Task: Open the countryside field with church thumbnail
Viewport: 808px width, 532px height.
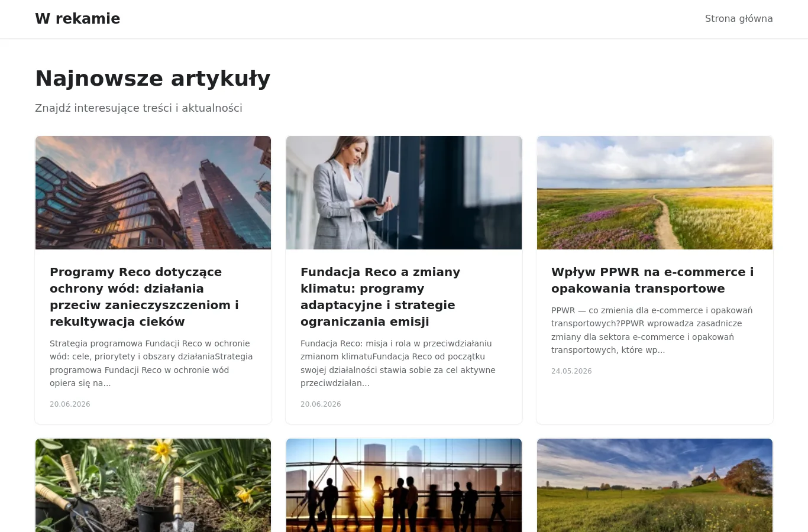Action: [655, 485]
